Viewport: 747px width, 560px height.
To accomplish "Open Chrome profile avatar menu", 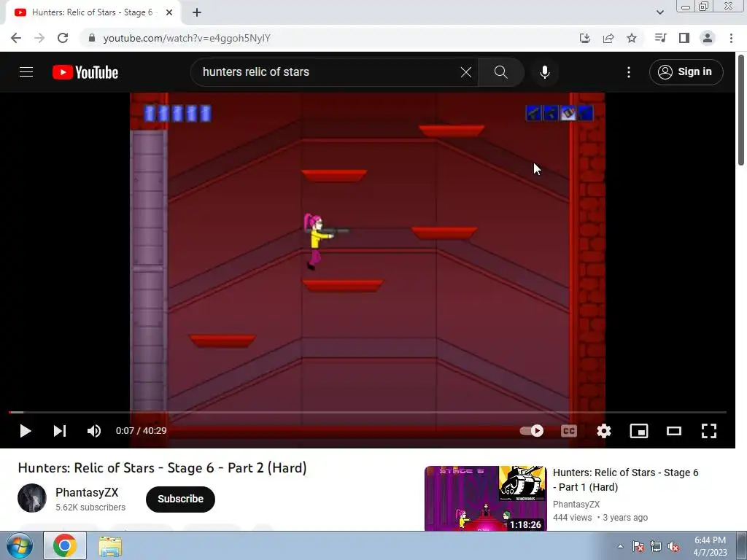I will (x=708, y=38).
